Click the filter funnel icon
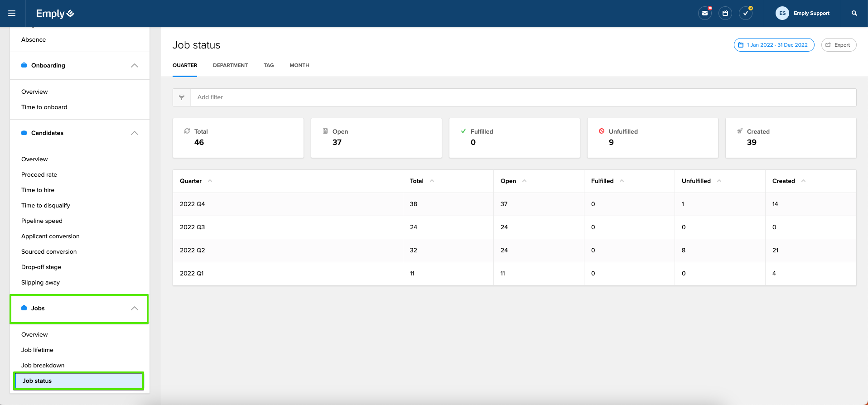 (182, 97)
